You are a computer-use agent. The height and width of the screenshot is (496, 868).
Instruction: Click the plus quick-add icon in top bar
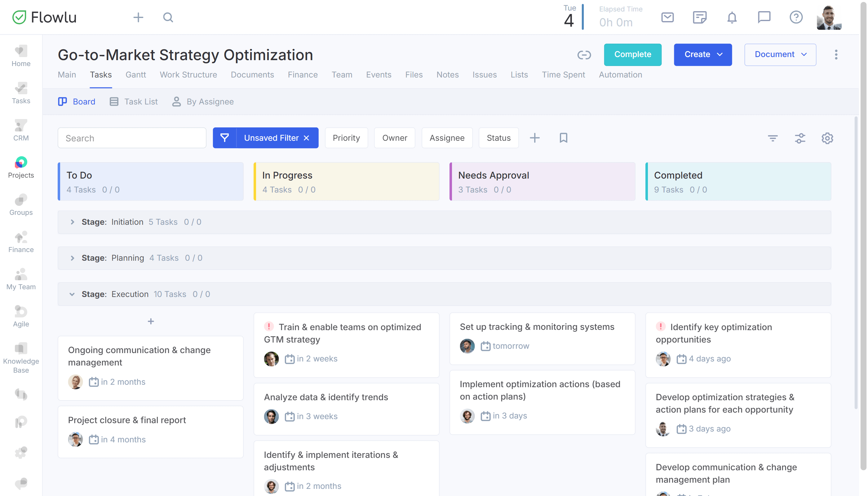(138, 17)
